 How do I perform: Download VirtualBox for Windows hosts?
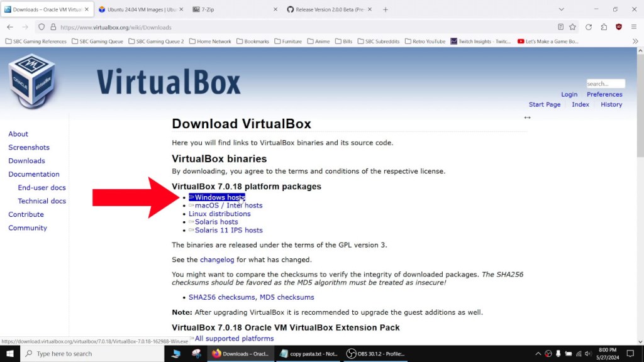tap(217, 197)
